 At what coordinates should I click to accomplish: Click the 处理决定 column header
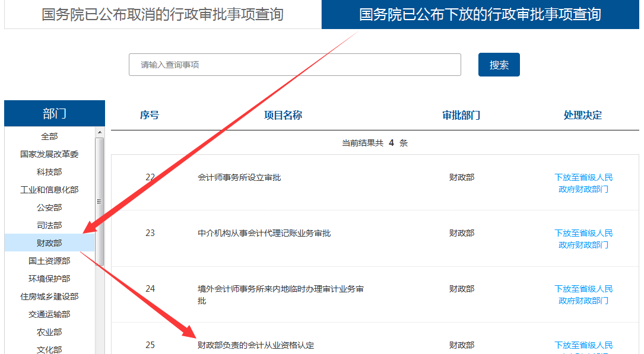pos(583,115)
